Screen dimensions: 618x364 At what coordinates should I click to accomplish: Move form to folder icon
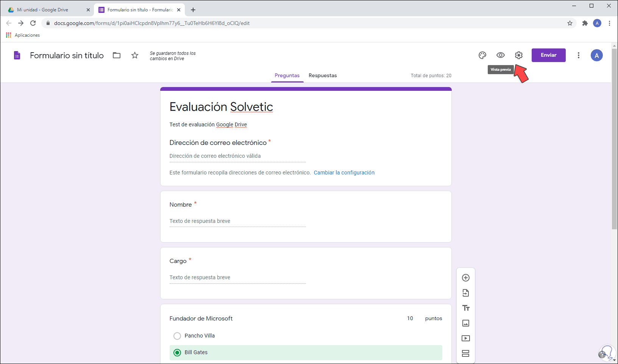pos(117,55)
